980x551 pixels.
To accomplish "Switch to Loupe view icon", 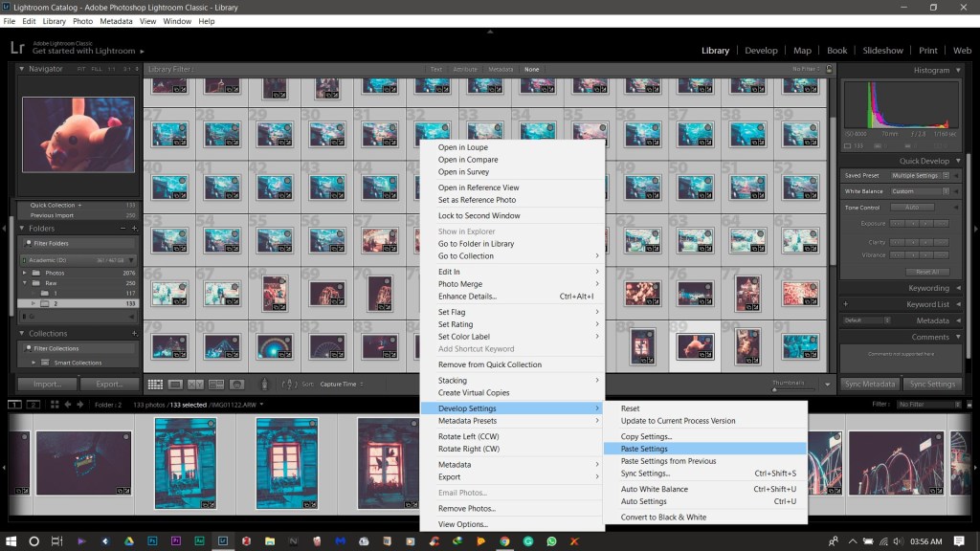I will pyautogui.click(x=175, y=384).
